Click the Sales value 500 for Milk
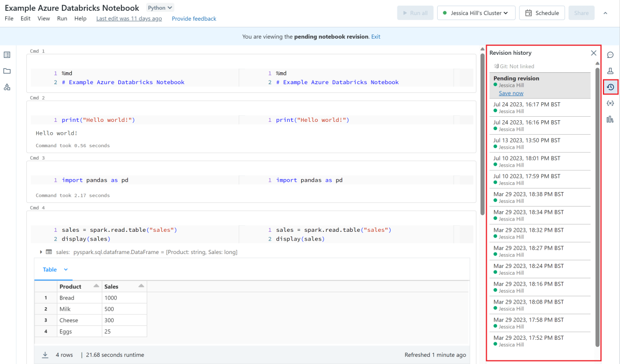This screenshot has height=364, width=620. 125,309
